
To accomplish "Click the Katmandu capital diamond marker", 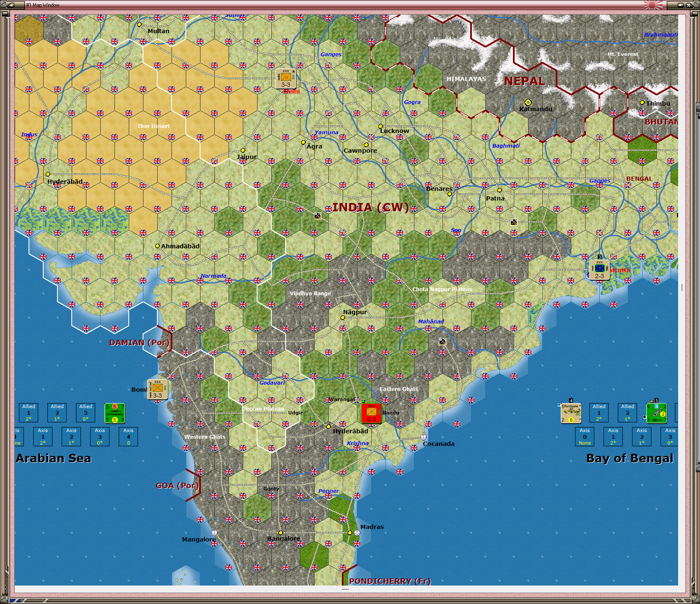I will [x=528, y=102].
